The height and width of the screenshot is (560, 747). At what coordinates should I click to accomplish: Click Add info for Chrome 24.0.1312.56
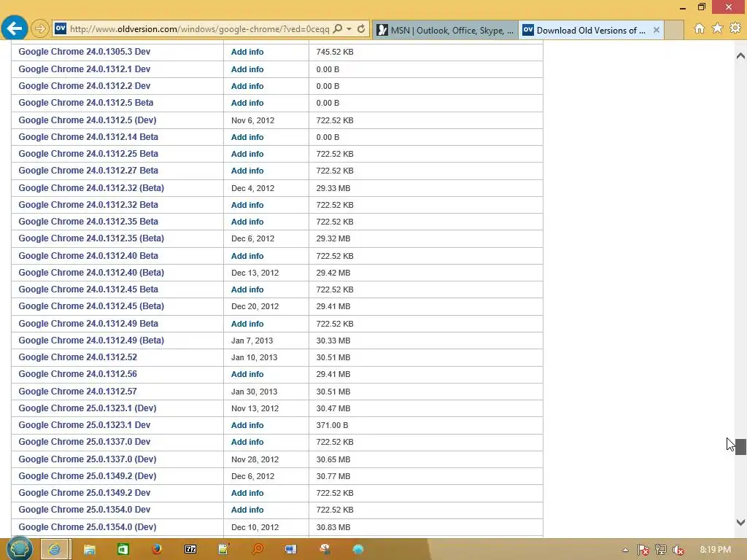pos(247,374)
